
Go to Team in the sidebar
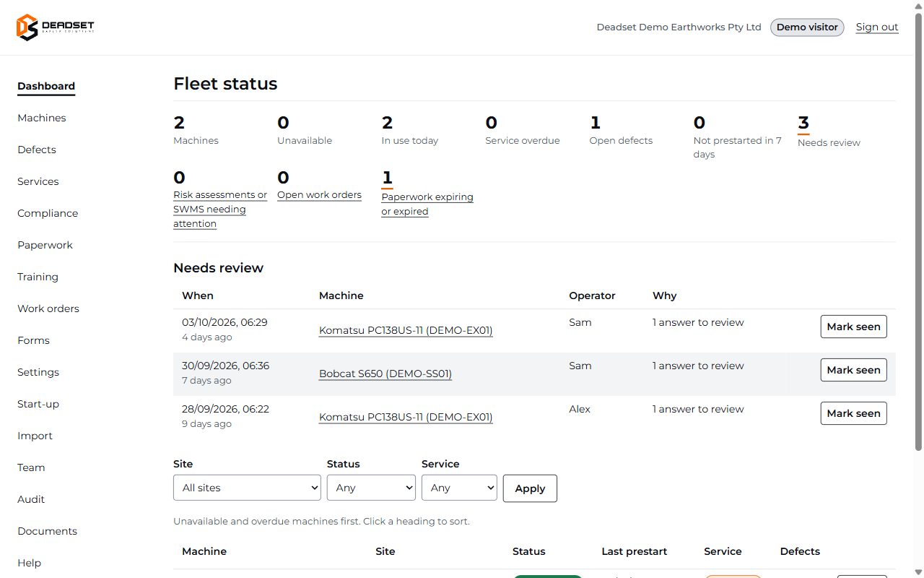pos(31,467)
